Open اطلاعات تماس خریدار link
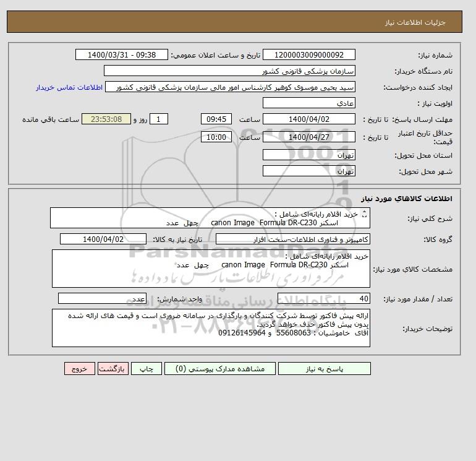Viewport: 476px width, 461px height. point(69,87)
